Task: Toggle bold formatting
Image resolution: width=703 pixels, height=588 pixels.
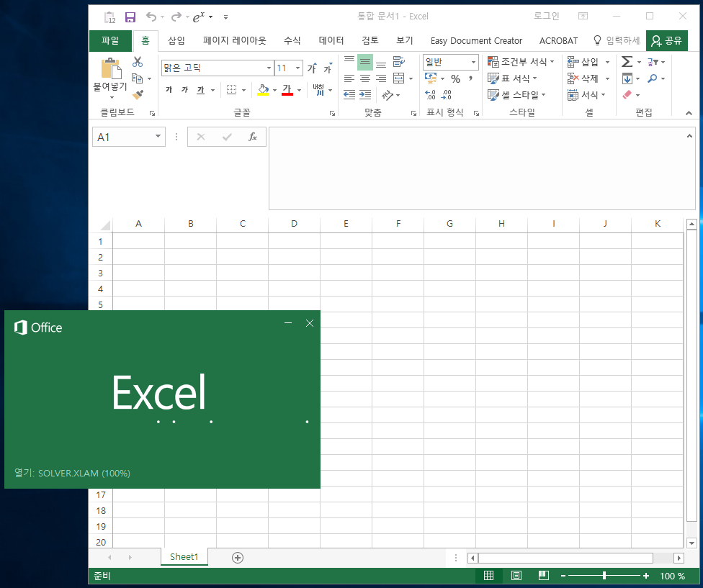Action: [x=169, y=90]
